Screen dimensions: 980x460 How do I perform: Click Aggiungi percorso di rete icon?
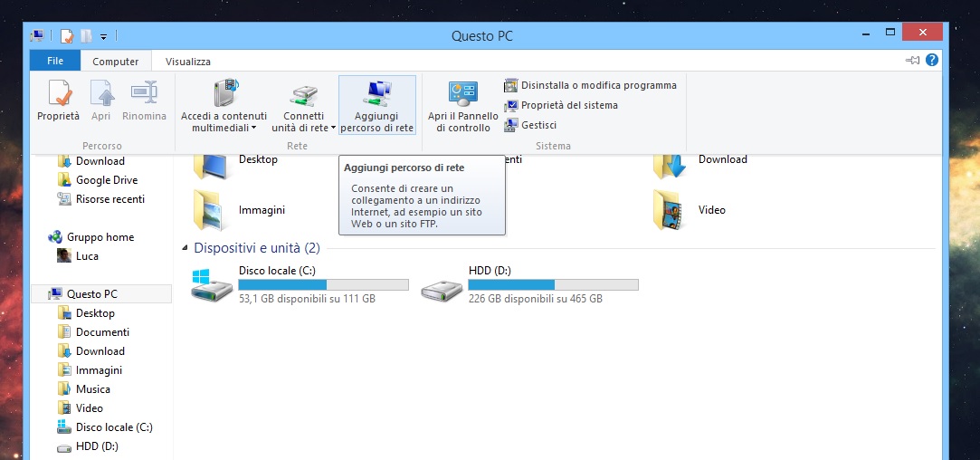(376, 94)
